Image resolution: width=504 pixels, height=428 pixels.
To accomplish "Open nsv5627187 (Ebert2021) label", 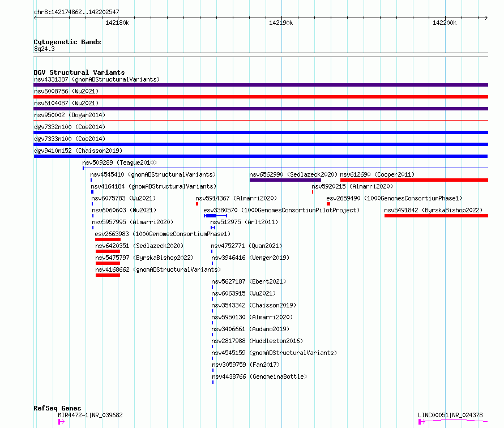I will (249, 281).
